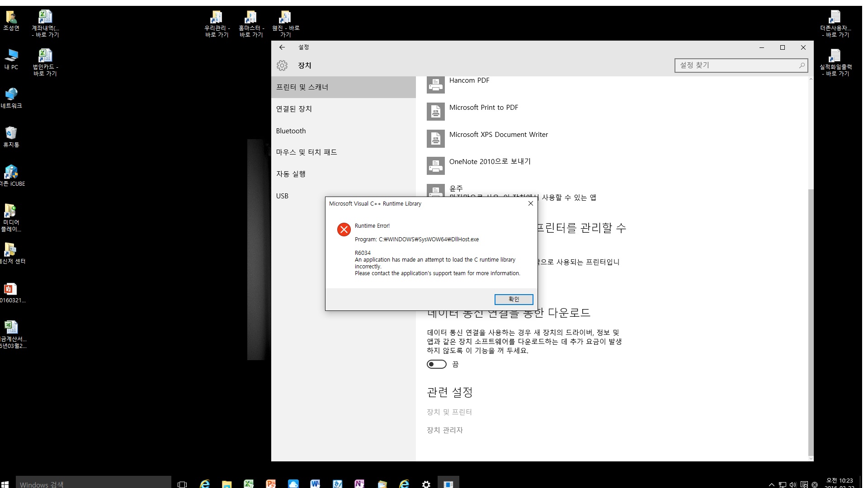868x488 pixels.
Task: Show hidden system tray icons
Action: pos(771,484)
